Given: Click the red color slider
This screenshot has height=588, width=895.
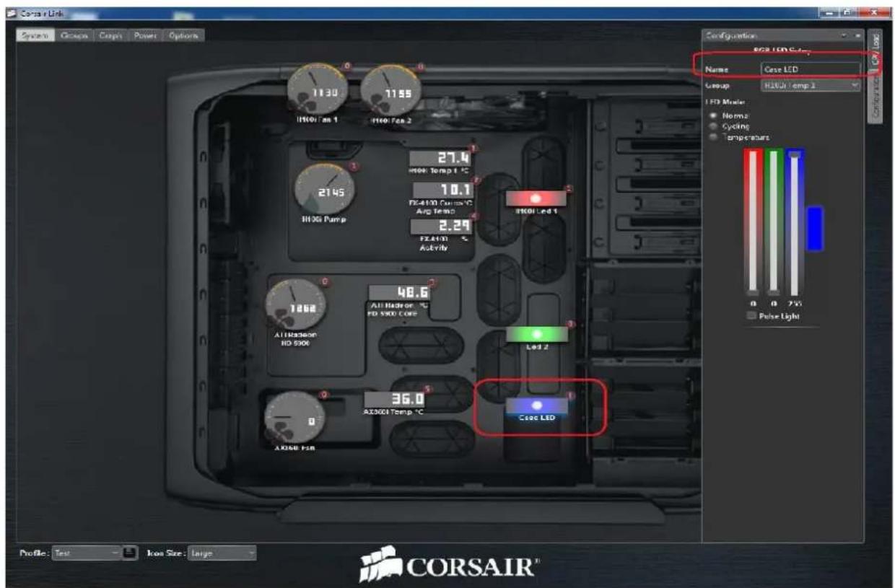Looking at the screenshot, I should (753, 222).
